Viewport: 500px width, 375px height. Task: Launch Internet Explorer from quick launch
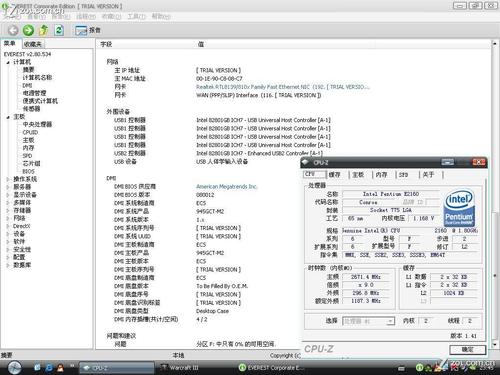coord(49,368)
